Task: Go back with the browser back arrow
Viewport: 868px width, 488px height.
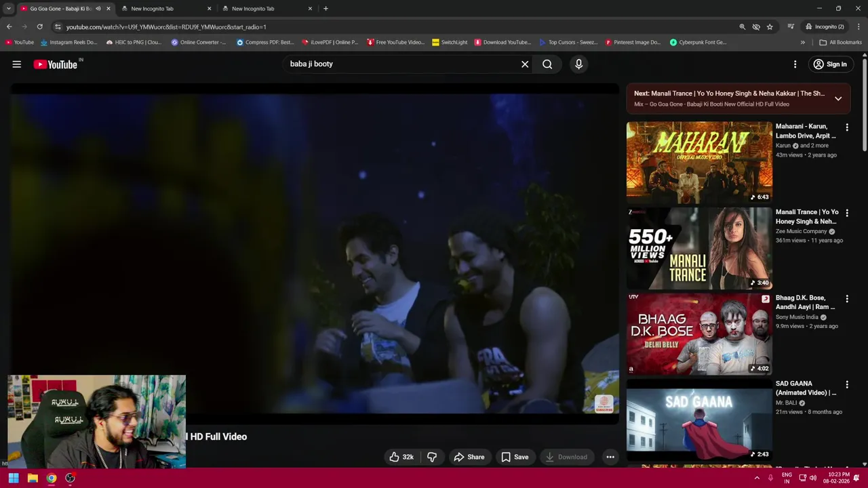Action: (9, 27)
